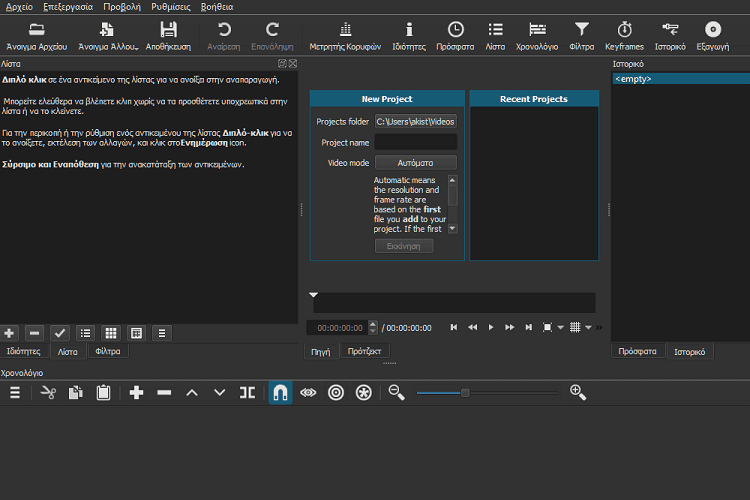This screenshot has width=750, height=500.
Task: Click the Project name input field
Action: click(415, 142)
